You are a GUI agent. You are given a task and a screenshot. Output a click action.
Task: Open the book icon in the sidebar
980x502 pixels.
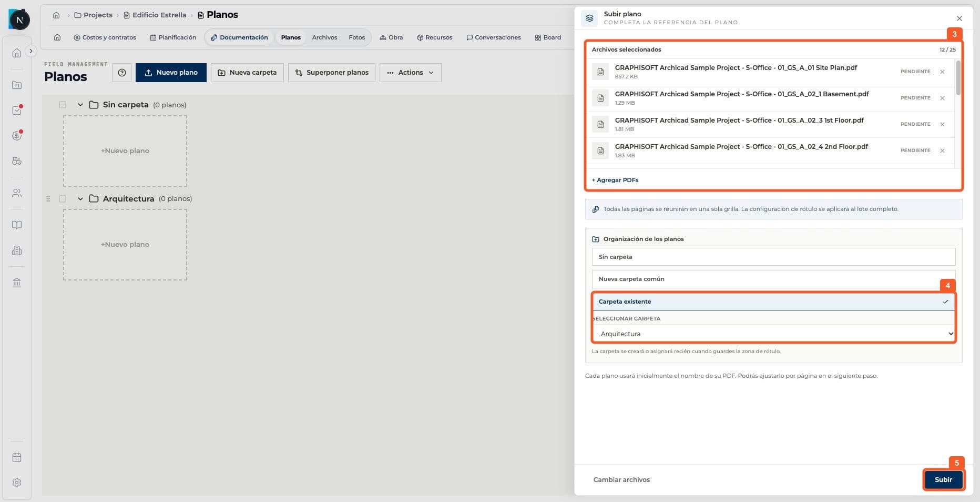pyautogui.click(x=17, y=225)
